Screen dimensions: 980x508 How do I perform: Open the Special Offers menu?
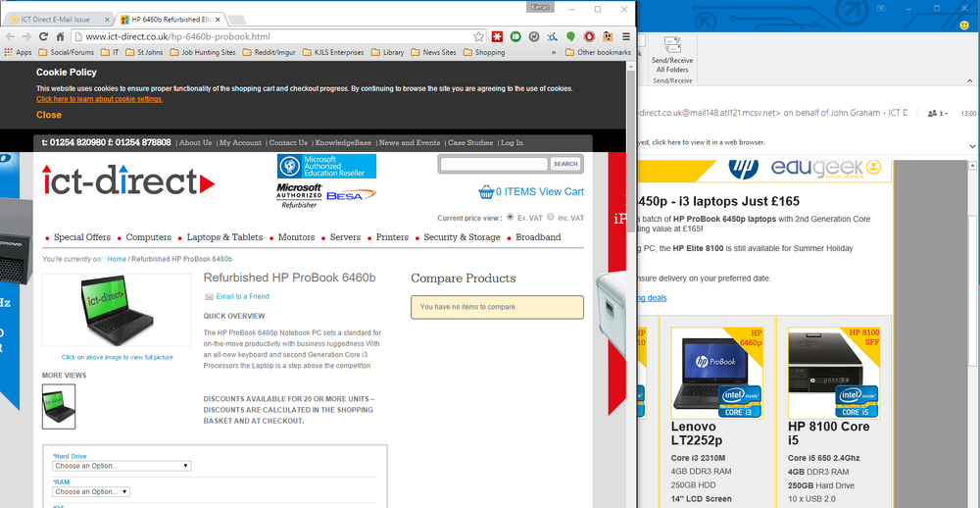click(x=82, y=237)
